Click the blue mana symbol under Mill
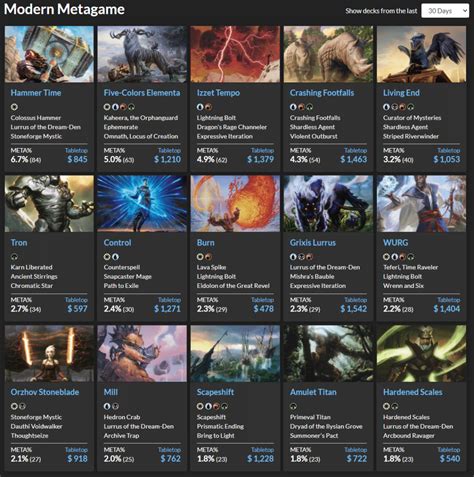The image size is (474, 477). [107, 406]
